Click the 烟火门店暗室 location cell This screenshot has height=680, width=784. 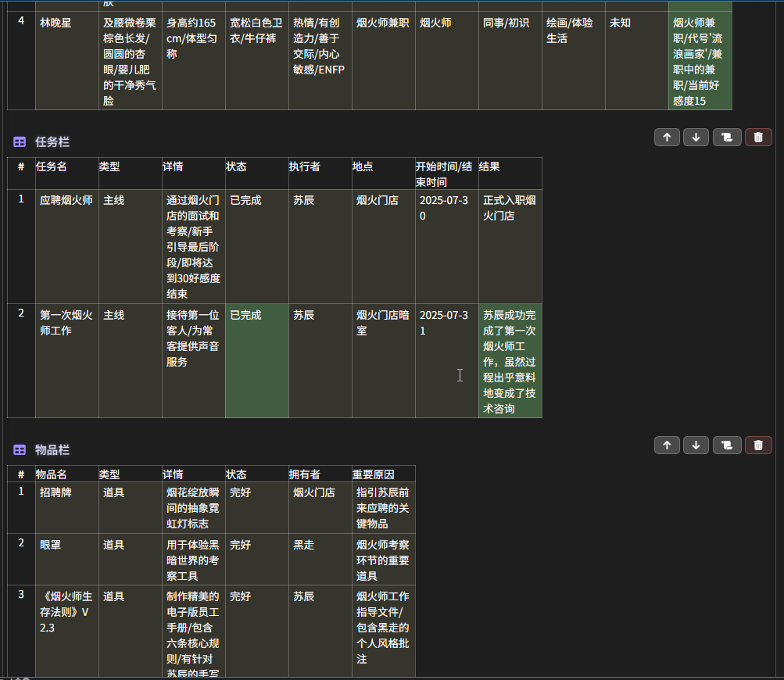point(383,323)
